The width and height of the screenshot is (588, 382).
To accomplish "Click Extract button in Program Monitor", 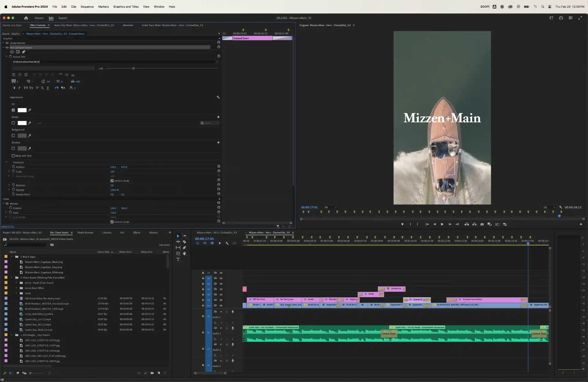I will tap(474, 224).
